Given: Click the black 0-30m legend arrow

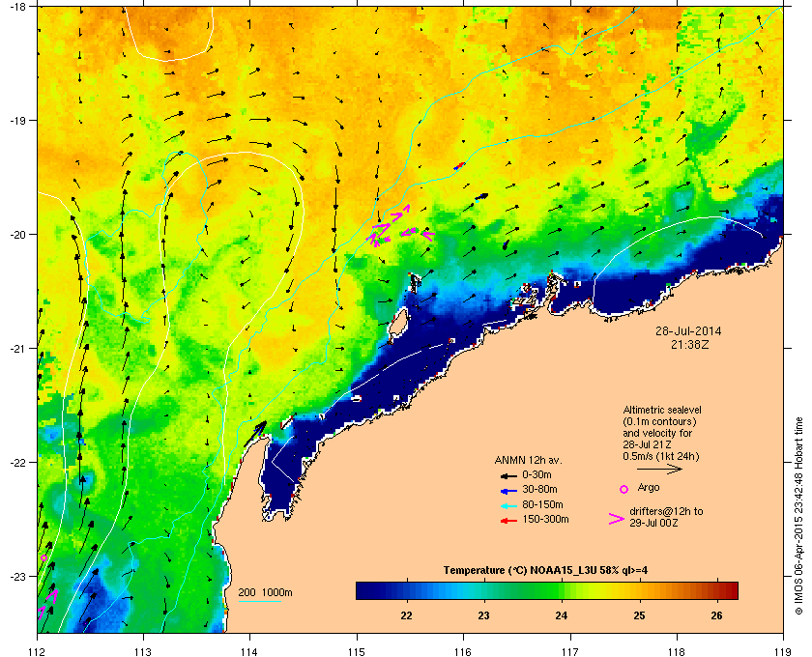Looking at the screenshot, I should click(508, 475).
